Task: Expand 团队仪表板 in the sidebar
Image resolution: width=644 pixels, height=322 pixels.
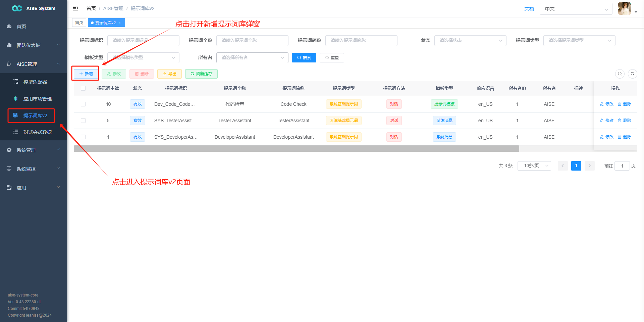Action: [x=34, y=45]
